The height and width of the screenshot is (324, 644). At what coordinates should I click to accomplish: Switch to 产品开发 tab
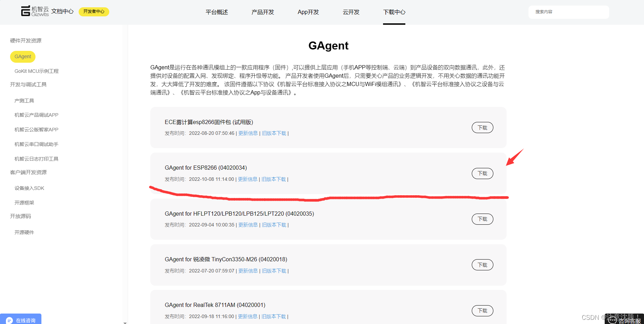(263, 12)
